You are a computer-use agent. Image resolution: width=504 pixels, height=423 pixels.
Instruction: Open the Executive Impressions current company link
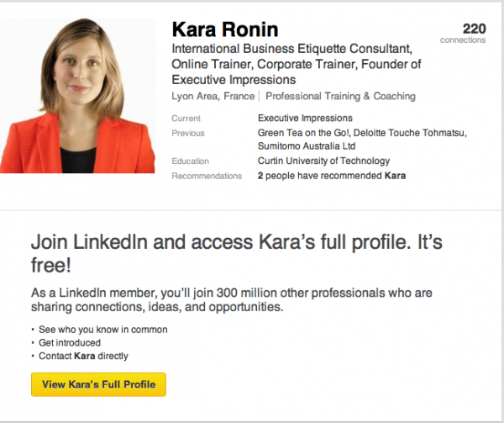point(305,119)
